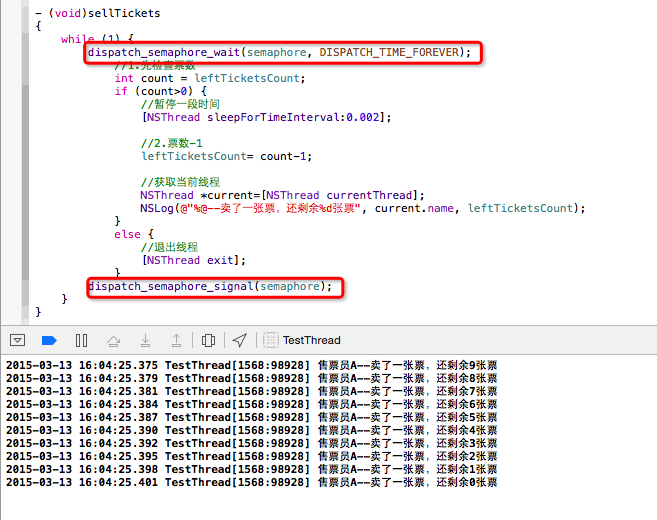This screenshot has width=657, height=520.
Task: Click the leftTicketsCount= count-1 assignment
Action: coord(226,156)
